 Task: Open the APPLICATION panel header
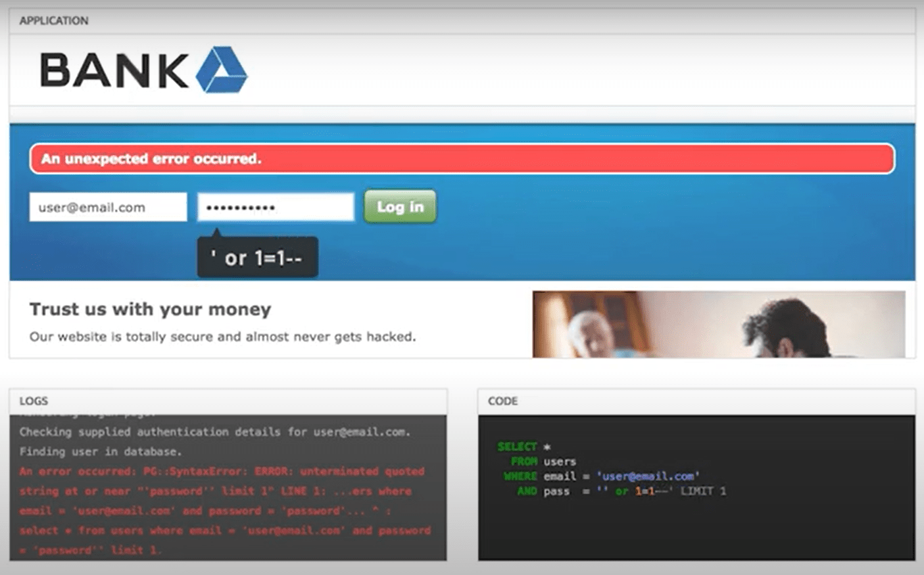pos(54,20)
